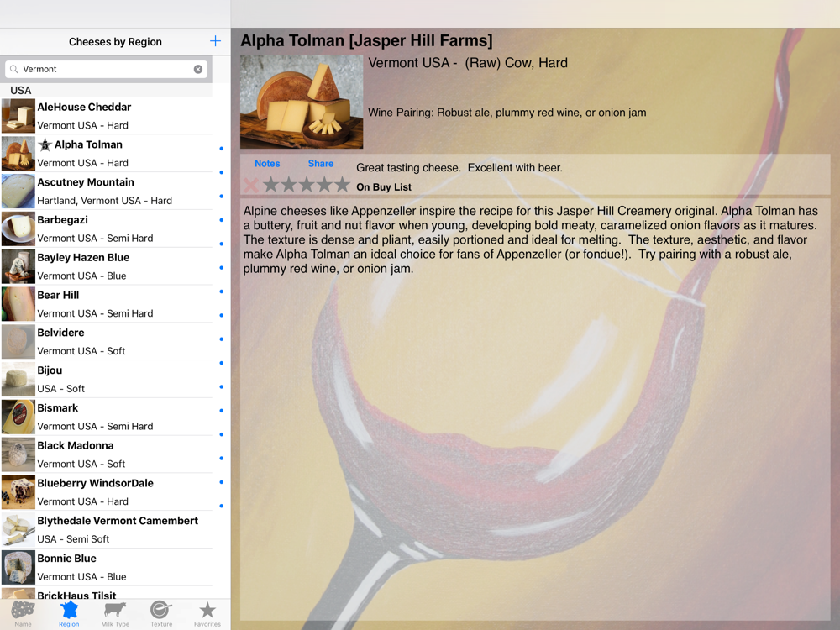Image resolution: width=840 pixels, height=630 pixels.
Task: Click the Cheeses by Region header
Action: click(x=115, y=42)
